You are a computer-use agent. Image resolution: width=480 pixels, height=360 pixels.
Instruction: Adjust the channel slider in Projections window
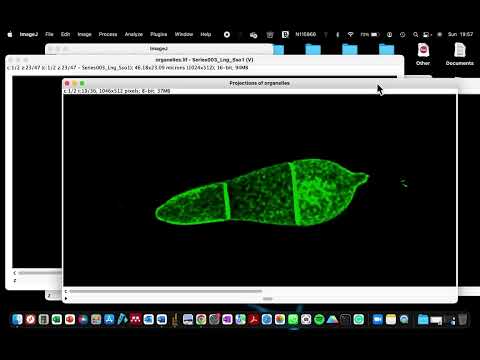pos(166,291)
